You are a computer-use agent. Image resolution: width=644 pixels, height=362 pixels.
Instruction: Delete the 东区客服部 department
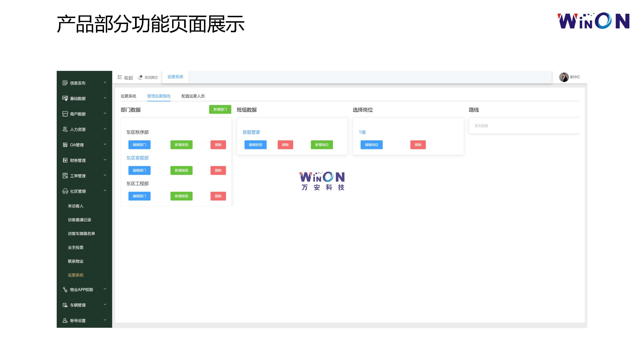[218, 171]
